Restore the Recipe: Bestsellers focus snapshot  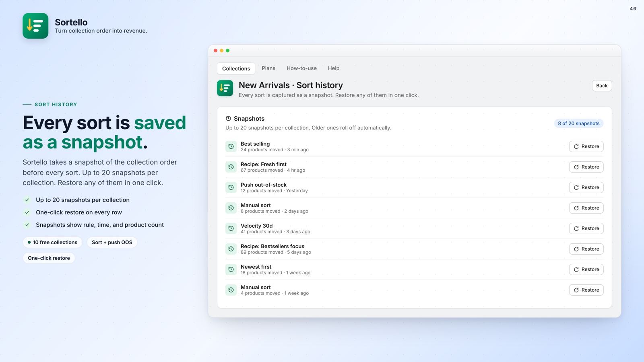tap(586, 249)
